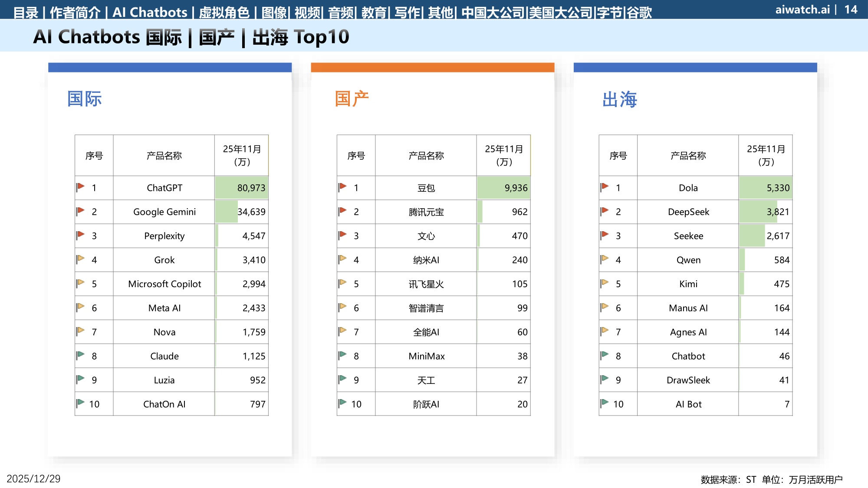
Task: Click the yellow flag in Kimi row
Action: (605, 283)
